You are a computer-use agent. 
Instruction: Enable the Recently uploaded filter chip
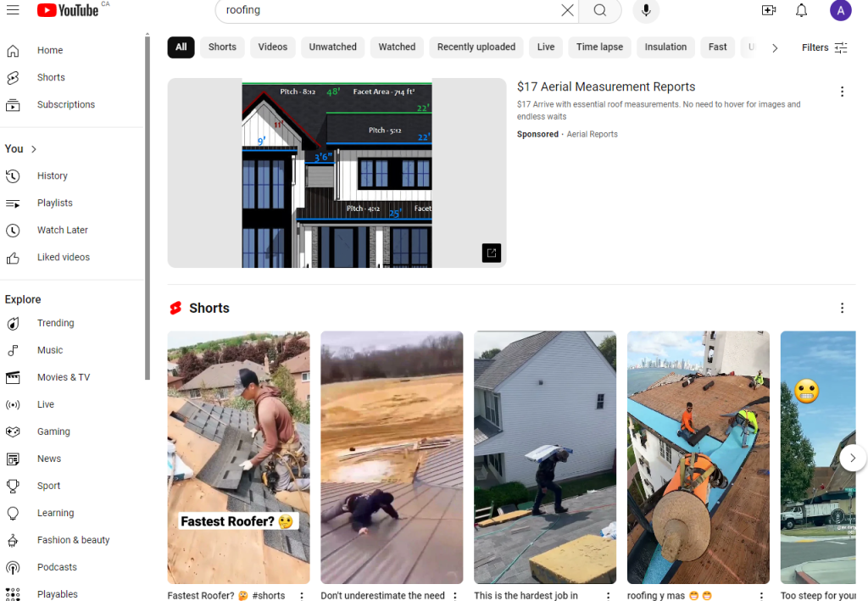pyautogui.click(x=476, y=47)
